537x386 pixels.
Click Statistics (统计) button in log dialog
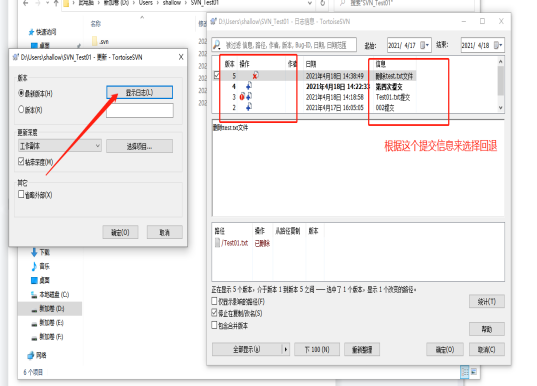tap(487, 301)
